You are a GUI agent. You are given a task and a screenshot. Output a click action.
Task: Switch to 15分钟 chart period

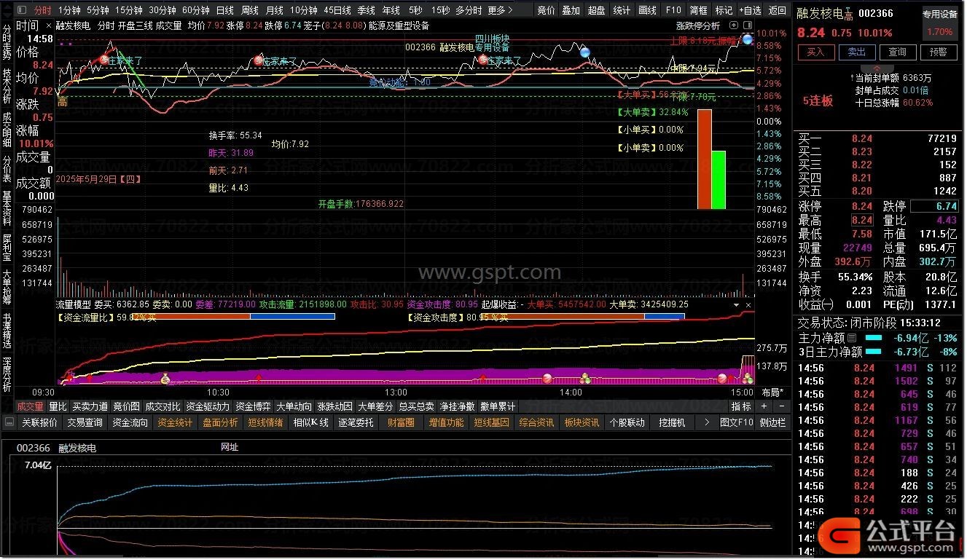coord(129,10)
